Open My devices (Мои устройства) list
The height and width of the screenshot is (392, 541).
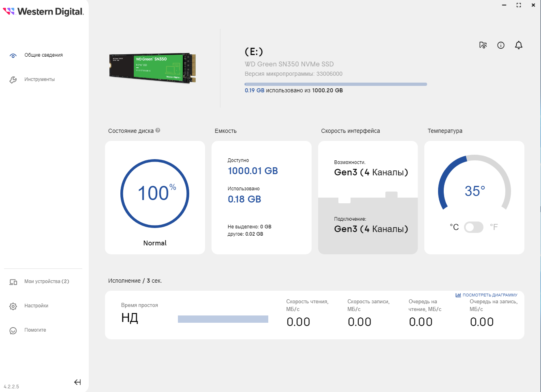point(47,281)
